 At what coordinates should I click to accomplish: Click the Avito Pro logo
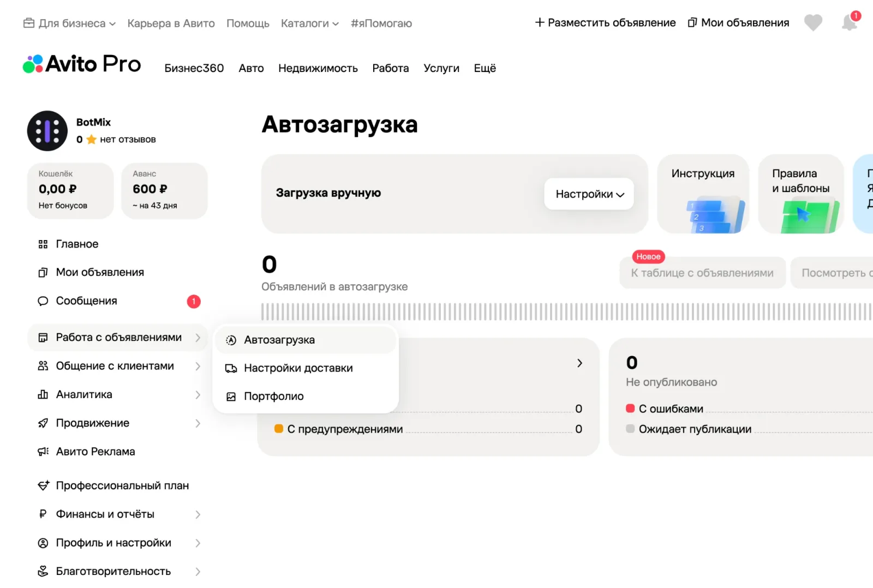click(82, 64)
